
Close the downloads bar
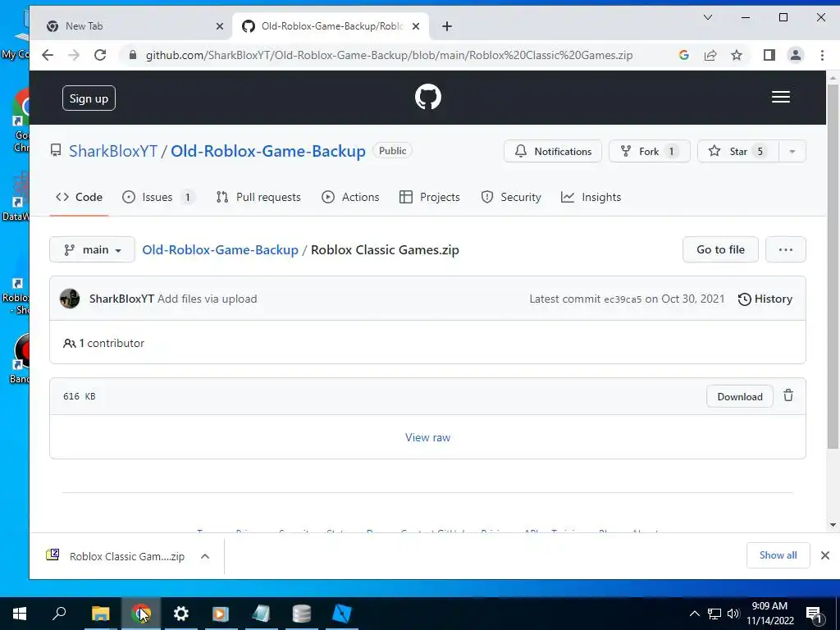click(x=825, y=555)
